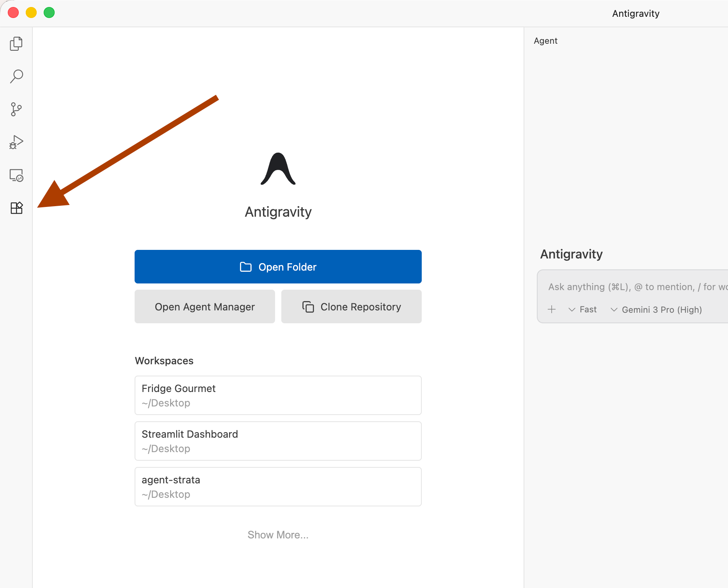The image size is (728, 588).
Task: Minimize the window with the yellow button
Action: coord(31,13)
